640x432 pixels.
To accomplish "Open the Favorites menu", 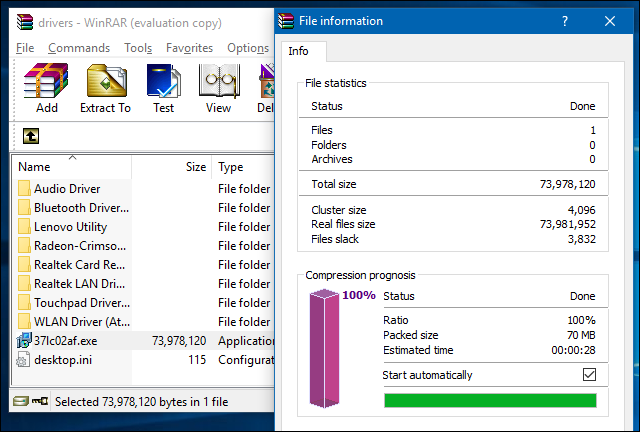I will (189, 48).
